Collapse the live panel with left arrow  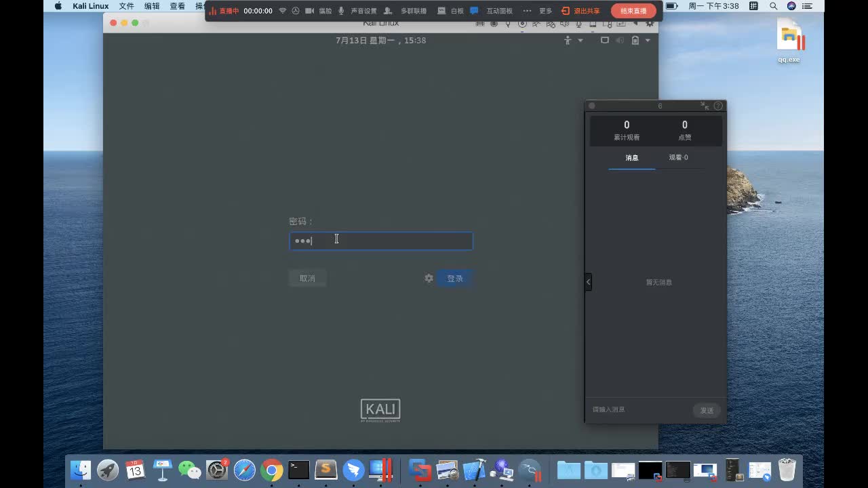click(x=589, y=282)
